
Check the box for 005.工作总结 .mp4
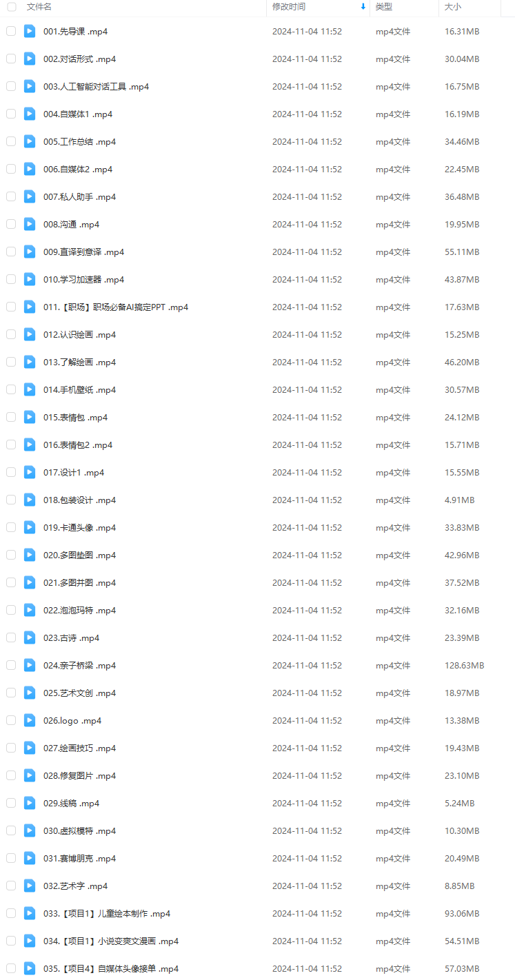[11, 141]
